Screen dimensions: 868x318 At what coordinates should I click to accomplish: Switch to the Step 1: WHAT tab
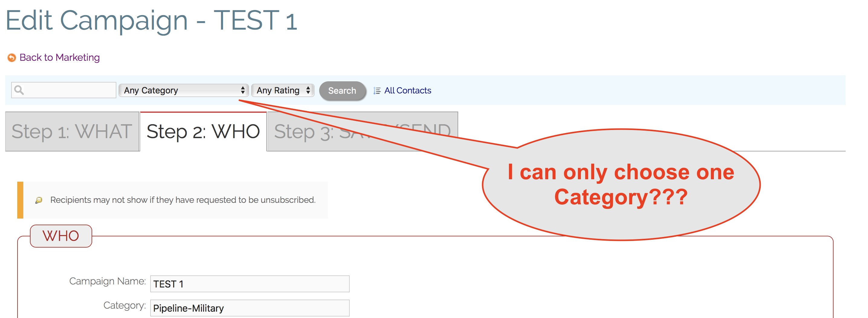click(x=72, y=132)
